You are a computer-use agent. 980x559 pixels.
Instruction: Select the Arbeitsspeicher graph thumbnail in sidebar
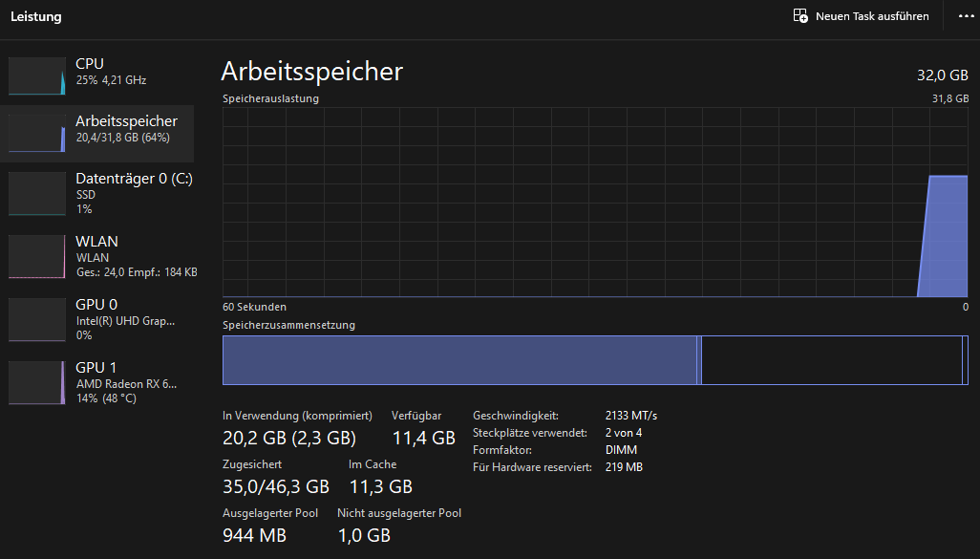pyautogui.click(x=36, y=134)
